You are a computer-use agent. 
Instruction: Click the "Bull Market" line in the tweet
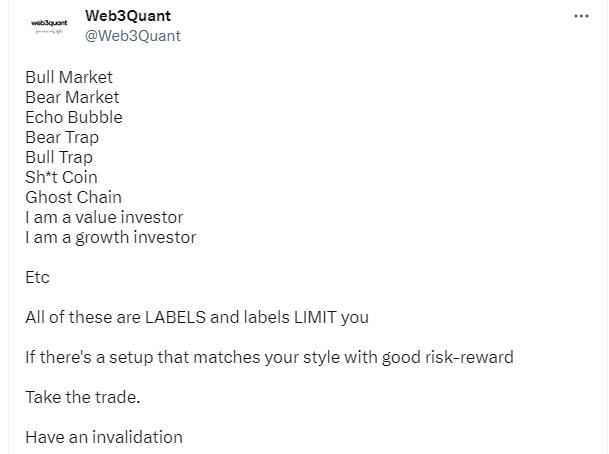coord(69,77)
